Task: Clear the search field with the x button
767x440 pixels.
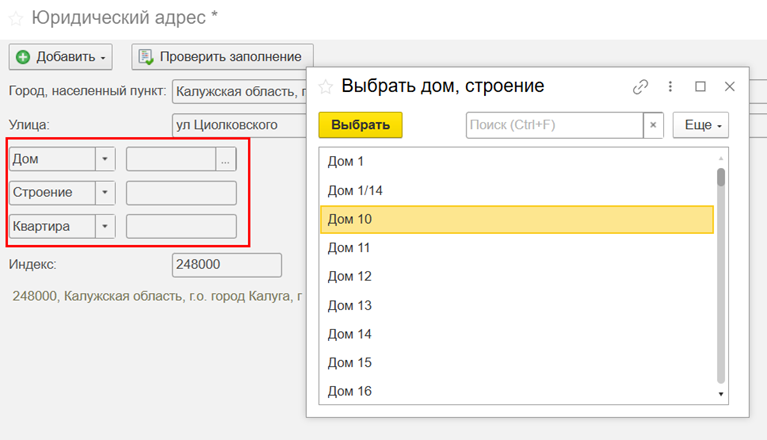Action: (653, 125)
